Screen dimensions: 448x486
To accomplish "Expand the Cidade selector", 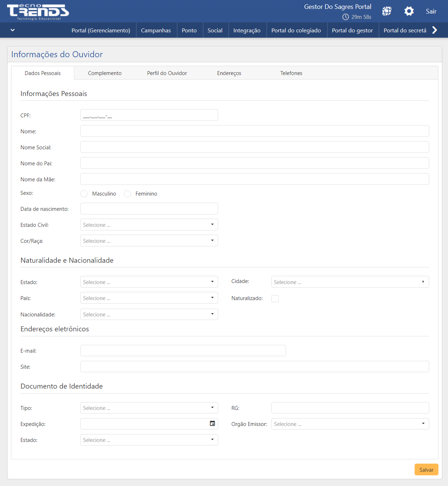I will (350, 282).
